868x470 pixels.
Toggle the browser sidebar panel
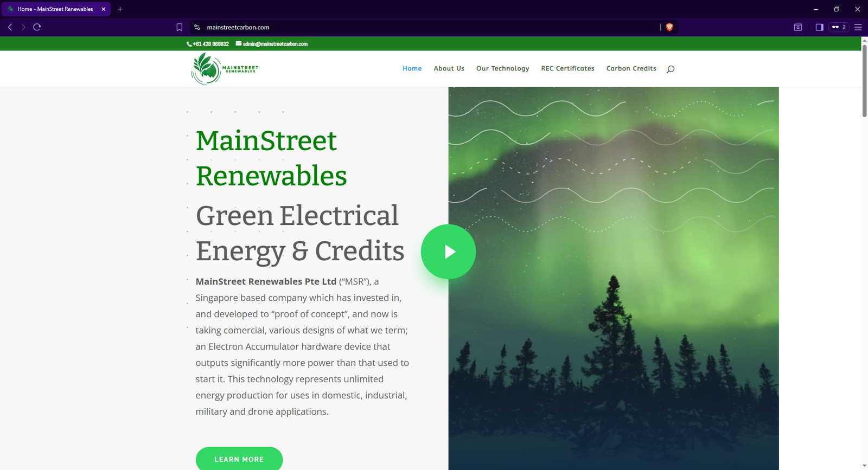819,27
